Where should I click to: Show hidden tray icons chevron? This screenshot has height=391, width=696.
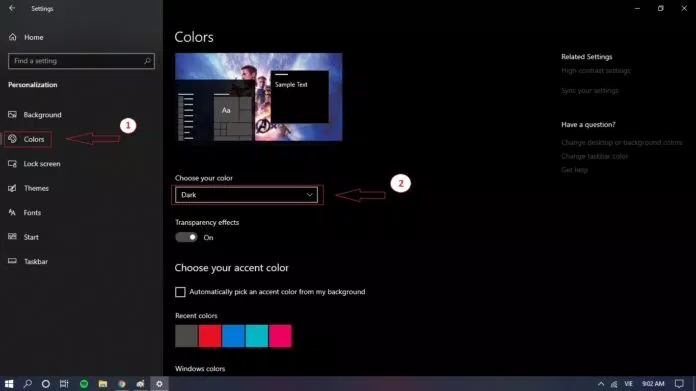pos(601,383)
